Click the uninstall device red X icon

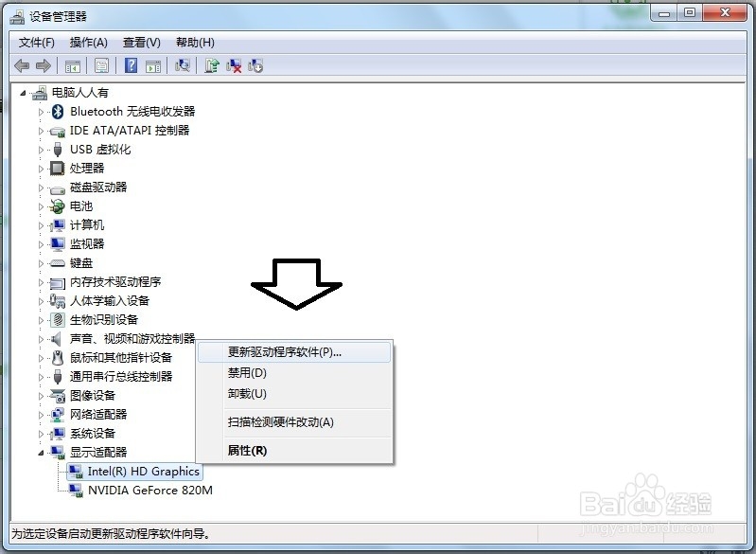tap(234, 65)
